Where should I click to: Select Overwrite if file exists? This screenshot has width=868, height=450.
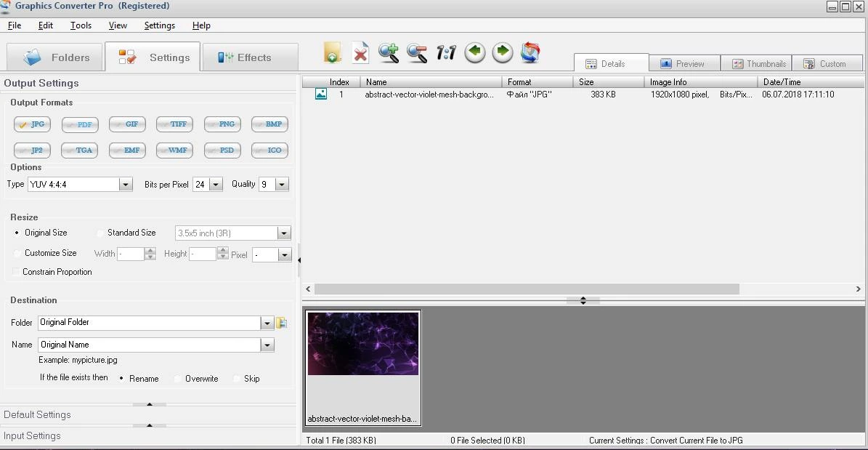pyautogui.click(x=178, y=379)
